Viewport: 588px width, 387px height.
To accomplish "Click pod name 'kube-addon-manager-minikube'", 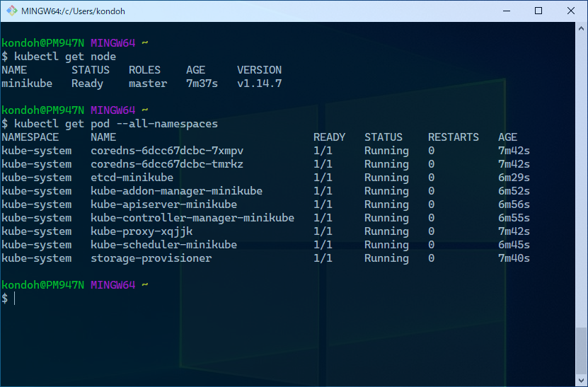I will pos(176,191).
